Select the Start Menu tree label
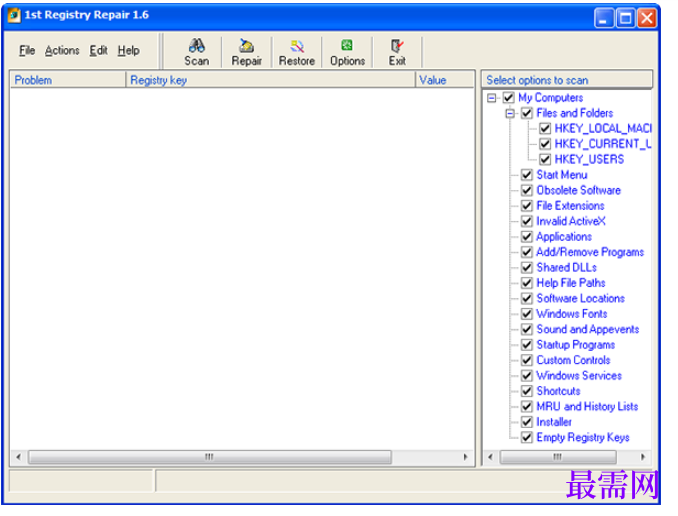The width and height of the screenshot is (678, 516). (x=562, y=175)
